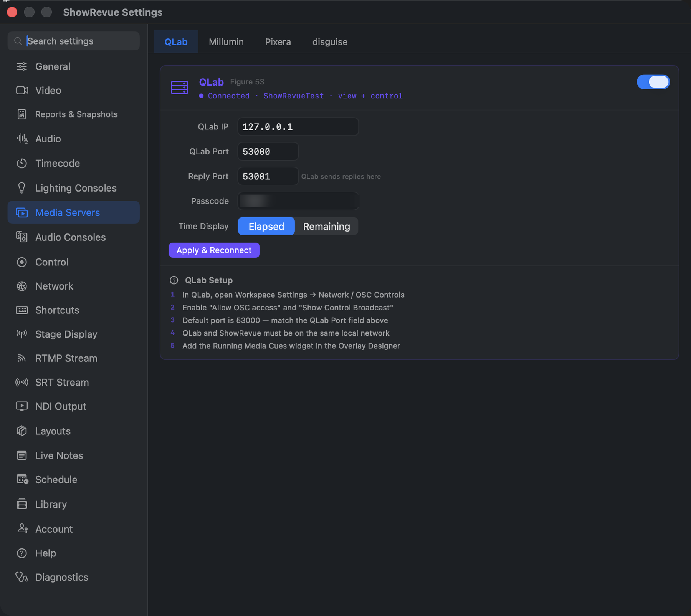This screenshot has width=691, height=616.
Task: Switch to the Millumin tab
Action: [226, 41]
